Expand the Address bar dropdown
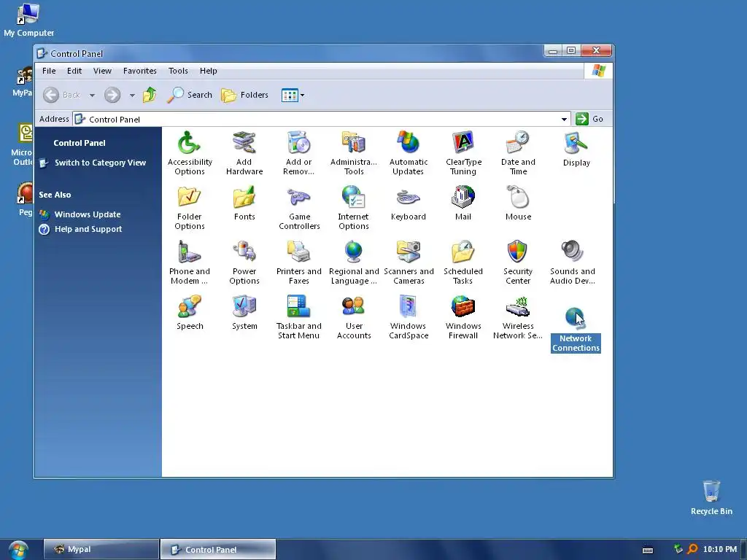Viewport: 747px width, 560px height. [564, 119]
